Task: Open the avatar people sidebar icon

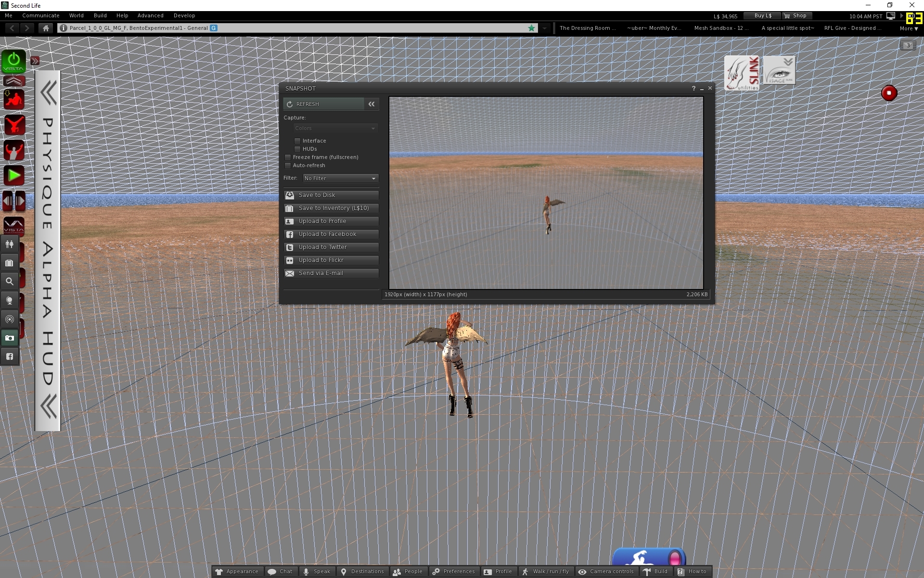Action: 10,244
